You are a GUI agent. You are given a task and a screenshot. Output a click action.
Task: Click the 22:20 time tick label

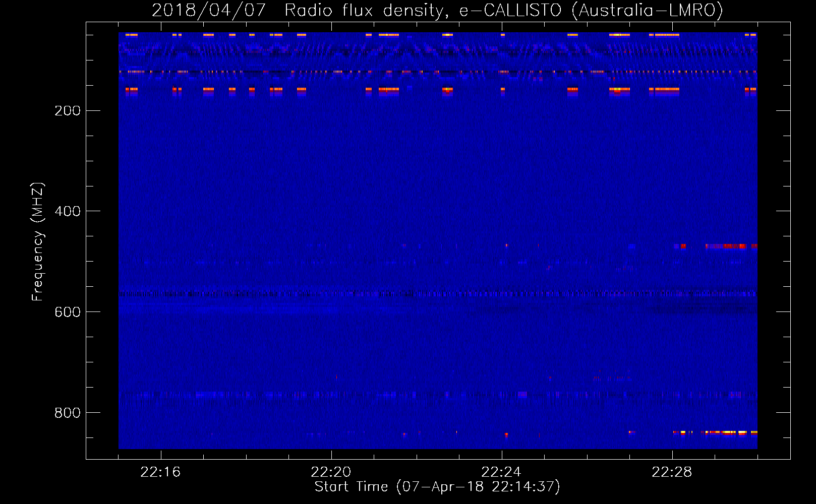(x=331, y=472)
